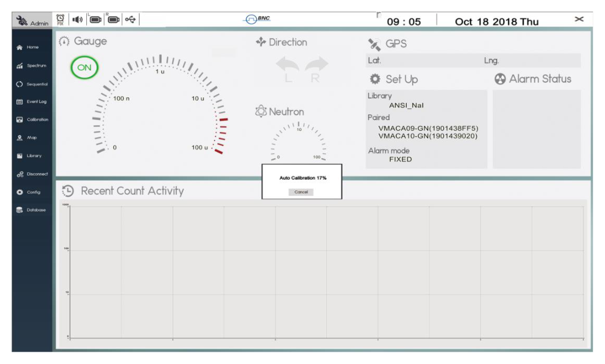Toggle the speaker sound icon
Screen dimensions: 605x364
[x=78, y=19]
